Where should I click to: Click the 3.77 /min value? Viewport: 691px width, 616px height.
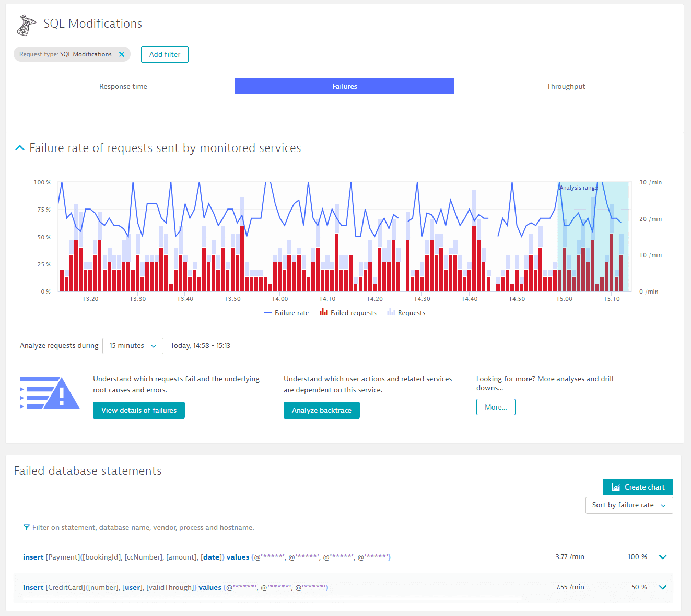570,557
